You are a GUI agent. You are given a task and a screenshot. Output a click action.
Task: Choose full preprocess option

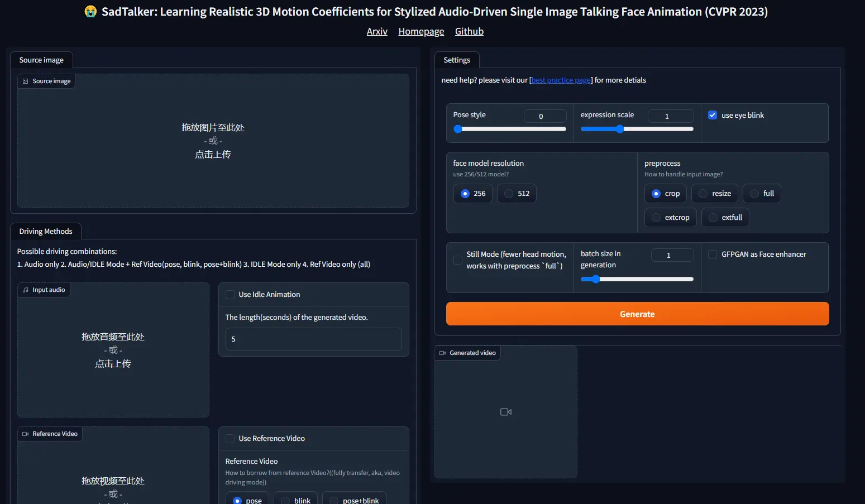pos(762,193)
